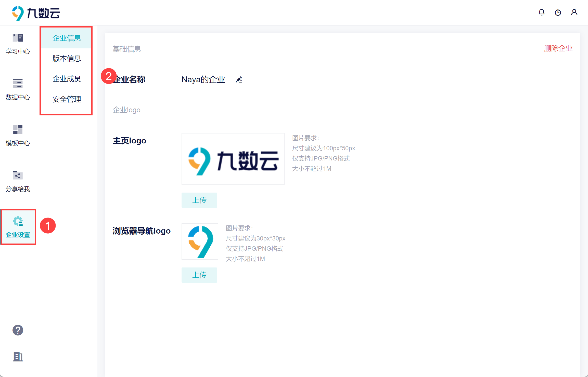
Task: Switch to 版本信息 menu item
Action: click(67, 58)
